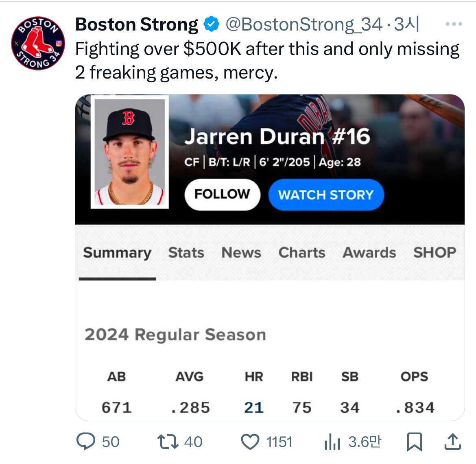Go to the Awards tab
This screenshot has height=464, width=476.
369,253
